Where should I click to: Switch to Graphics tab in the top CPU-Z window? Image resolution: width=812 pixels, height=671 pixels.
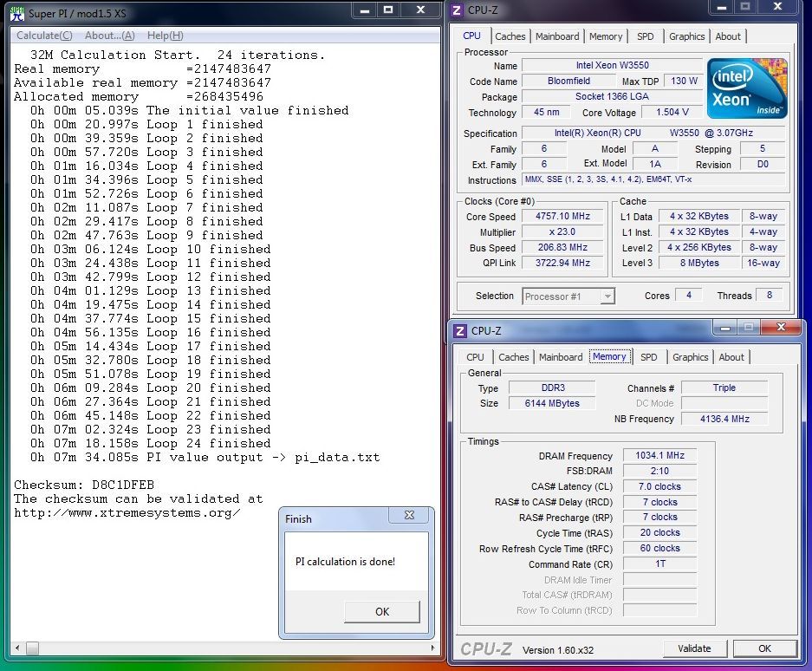coord(686,36)
